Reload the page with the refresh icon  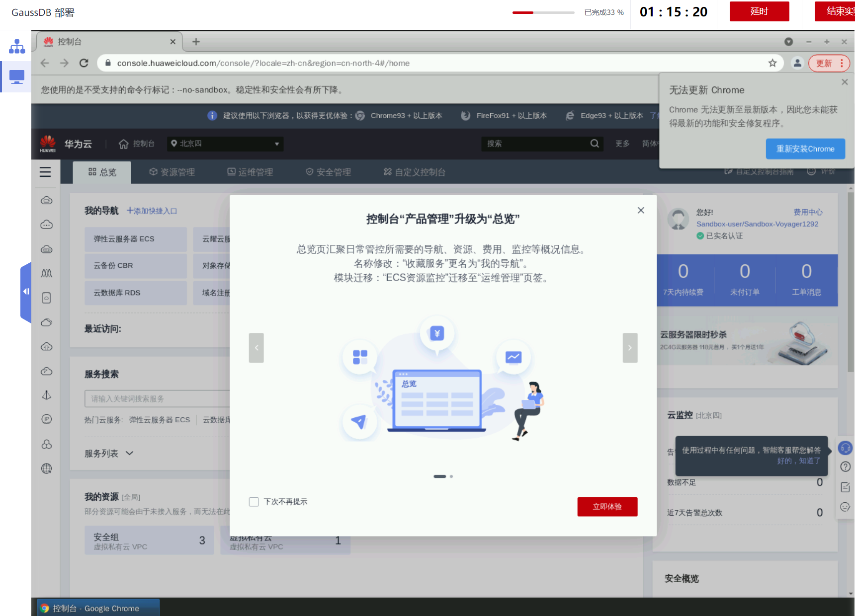click(84, 63)
